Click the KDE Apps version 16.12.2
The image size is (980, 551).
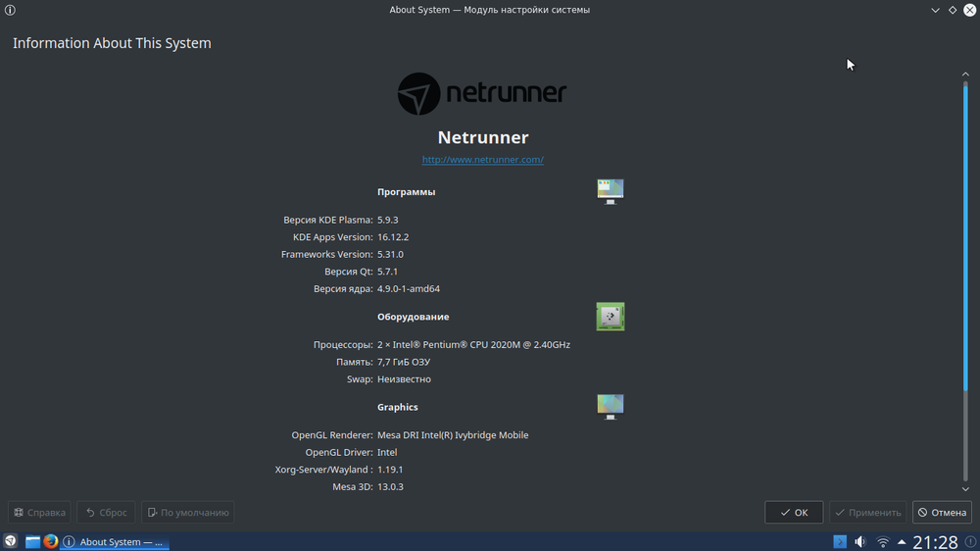click(393, 237)
